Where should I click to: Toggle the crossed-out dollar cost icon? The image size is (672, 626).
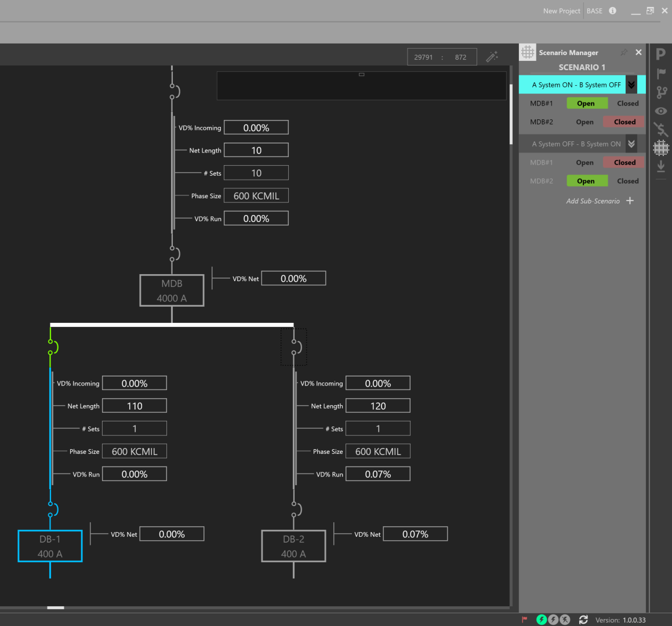coord(660,129)
